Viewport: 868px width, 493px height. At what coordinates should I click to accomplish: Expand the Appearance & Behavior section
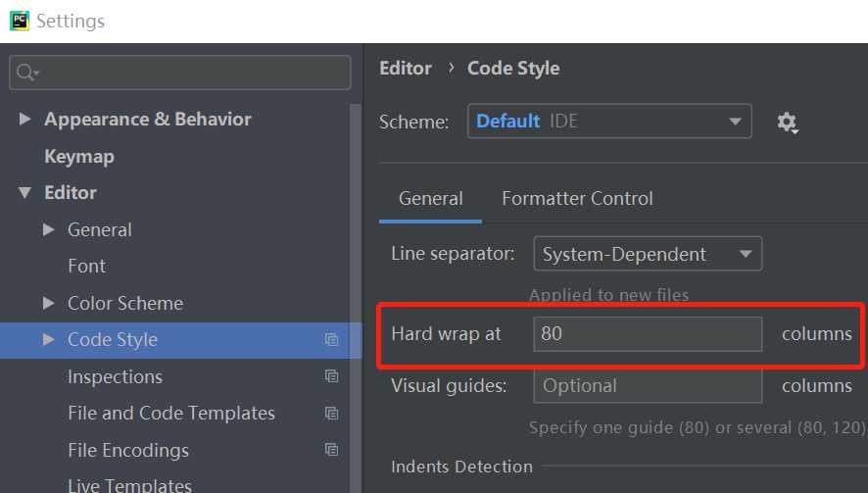25,120
